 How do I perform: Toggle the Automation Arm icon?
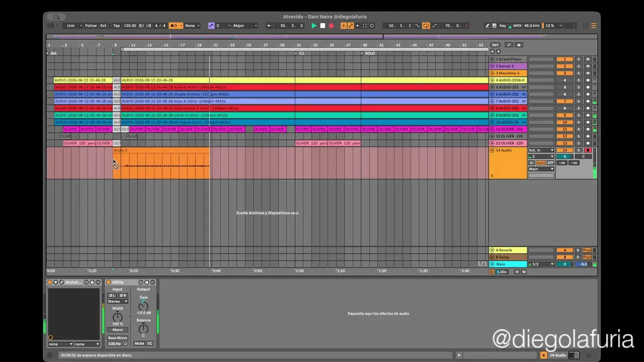(x=351, y=26)
